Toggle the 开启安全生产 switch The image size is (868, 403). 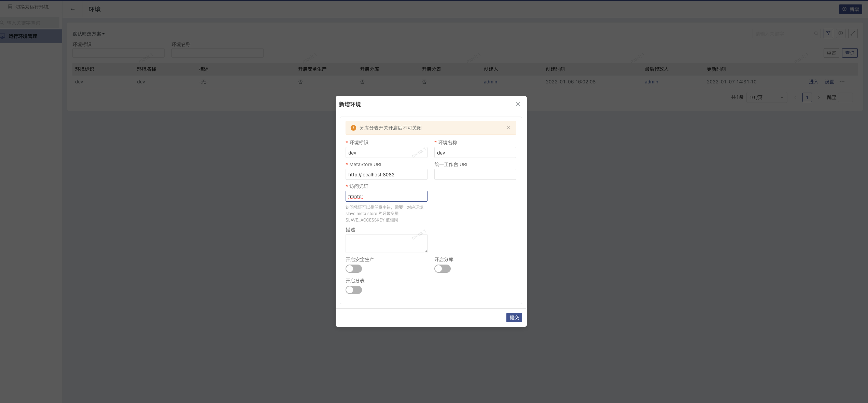point(353,269)
